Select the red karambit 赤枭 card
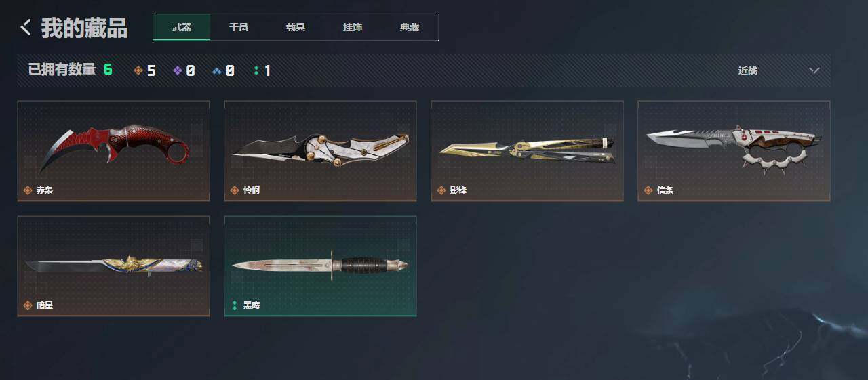This screenshot has width=868, height=380. [x=113, y=151]
